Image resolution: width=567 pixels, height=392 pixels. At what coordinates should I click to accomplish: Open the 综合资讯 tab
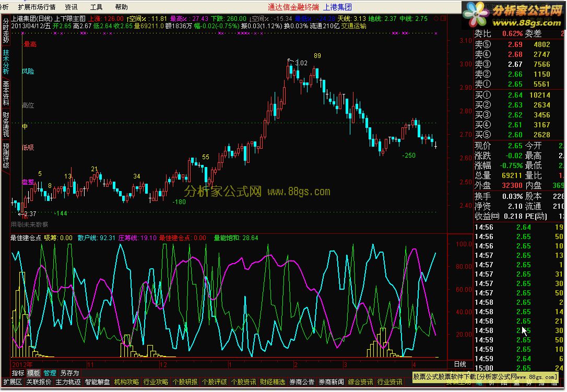point(361,382)
